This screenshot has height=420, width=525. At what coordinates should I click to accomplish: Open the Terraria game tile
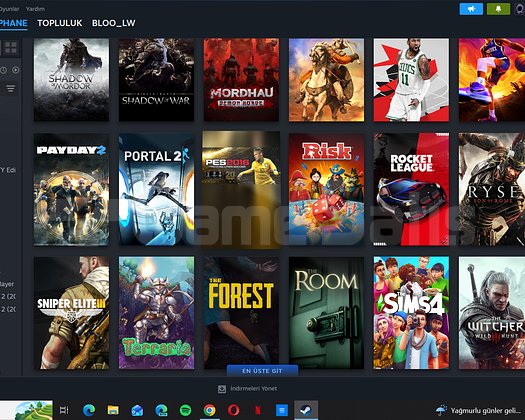click(156, 313)
